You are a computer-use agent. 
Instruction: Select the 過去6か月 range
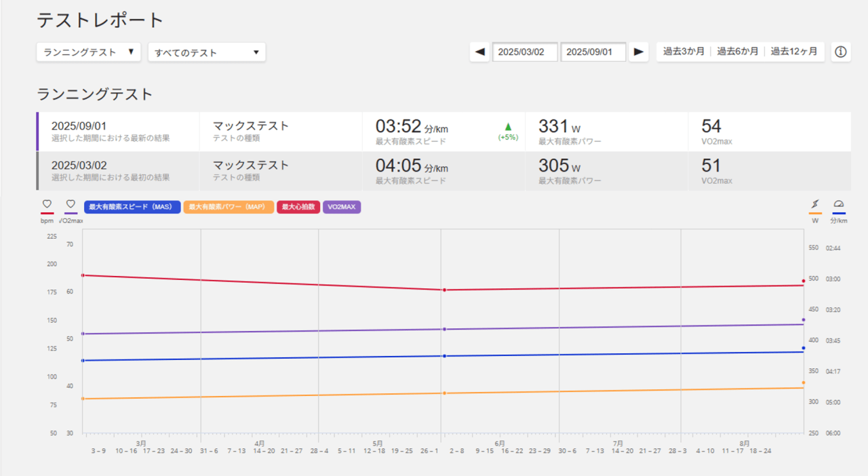[x=737, y=52]
